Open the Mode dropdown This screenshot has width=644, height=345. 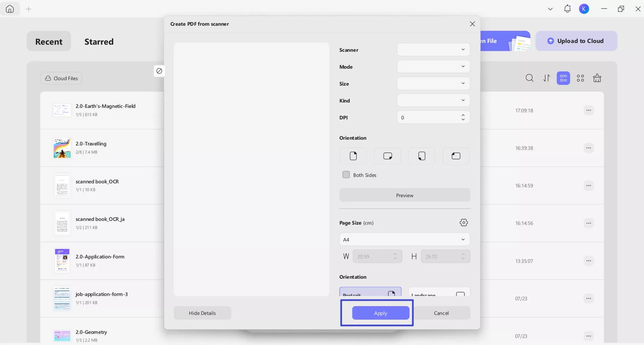pyautogui.click(x=433, y=67)
